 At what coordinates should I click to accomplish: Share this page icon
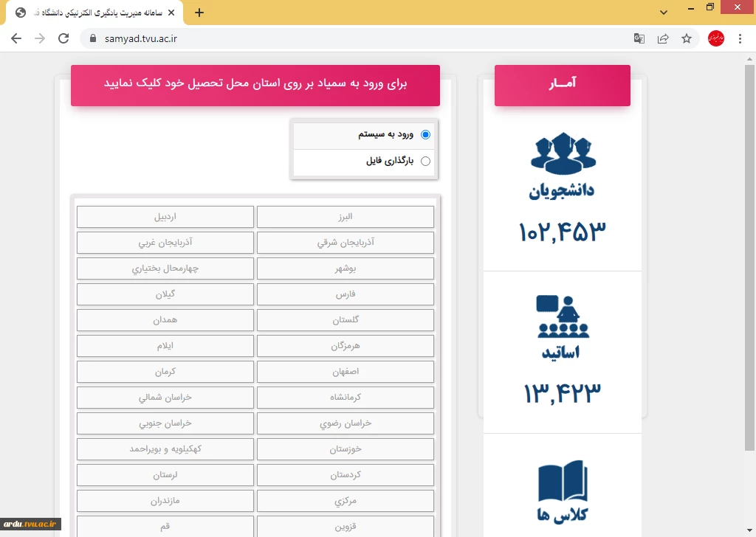coord(663,38)
